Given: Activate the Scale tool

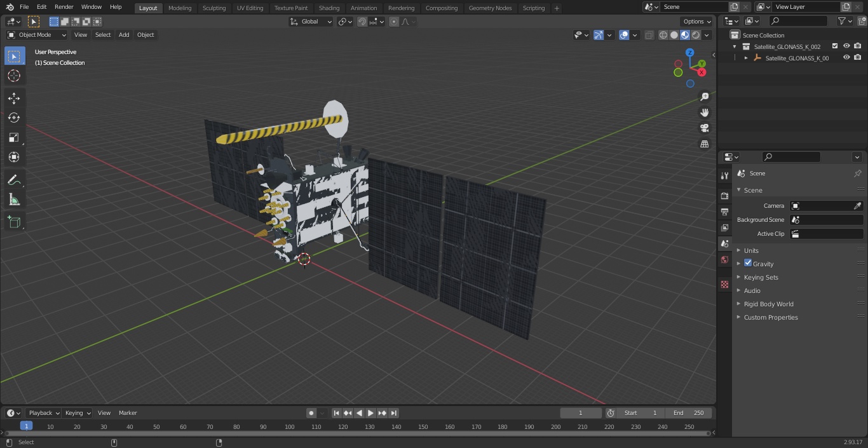Looking at the screenshot, I should point(14,137).
